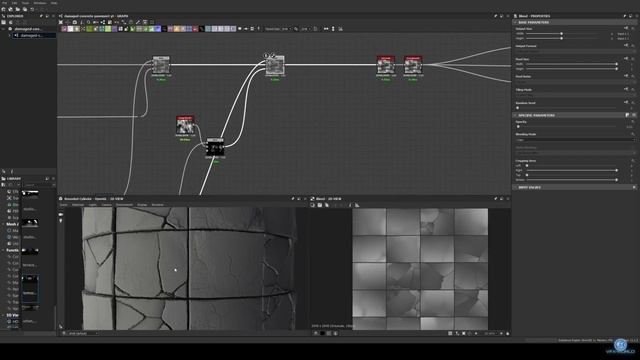640x360 pixels.
Task: Click the crossed-arrows icon in graph toolbar
Action: pos(60,22)
